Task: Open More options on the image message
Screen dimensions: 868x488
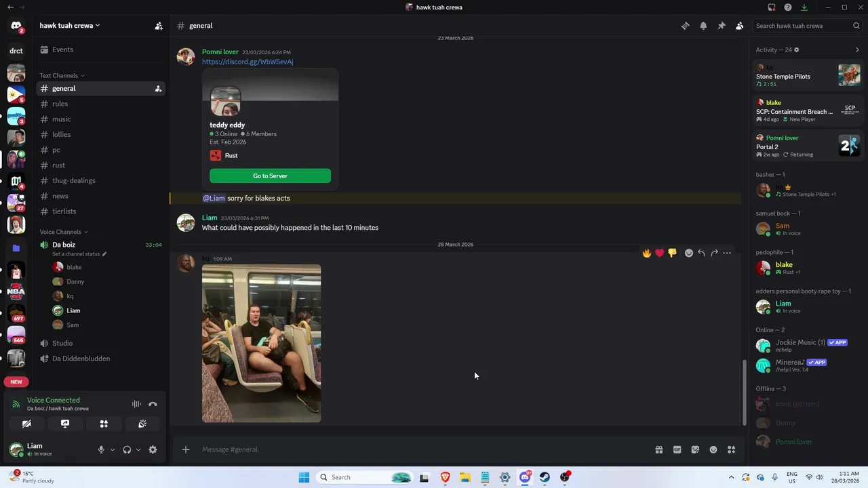Action: [x=727, y=253]
